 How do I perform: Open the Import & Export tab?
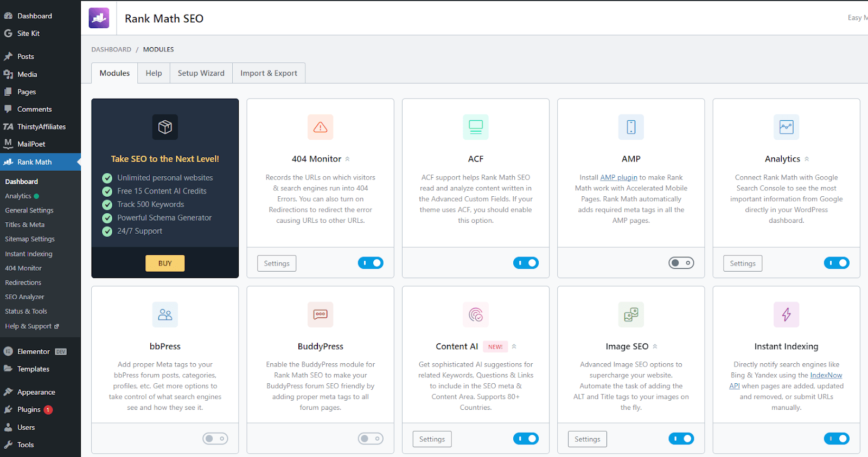[x=269, y=73]
